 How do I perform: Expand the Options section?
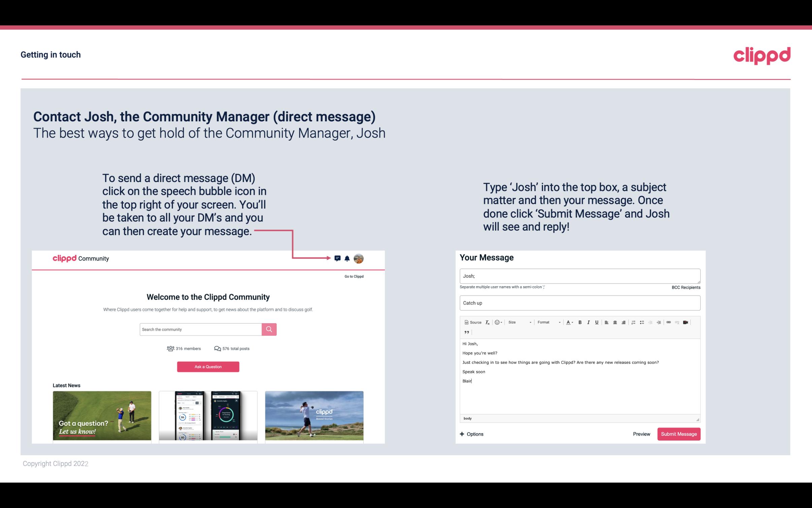(470, 434)
